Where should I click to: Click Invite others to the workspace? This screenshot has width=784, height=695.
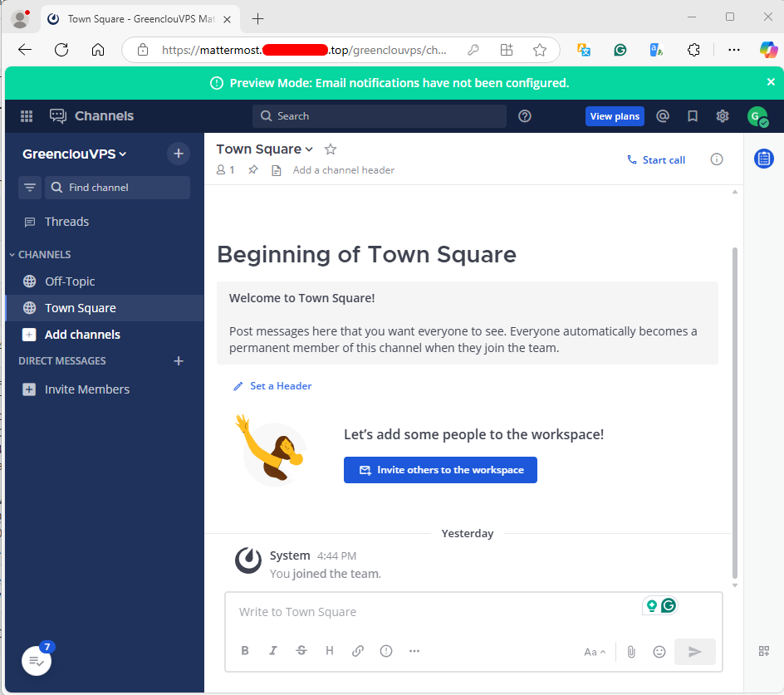pos(440,470)
